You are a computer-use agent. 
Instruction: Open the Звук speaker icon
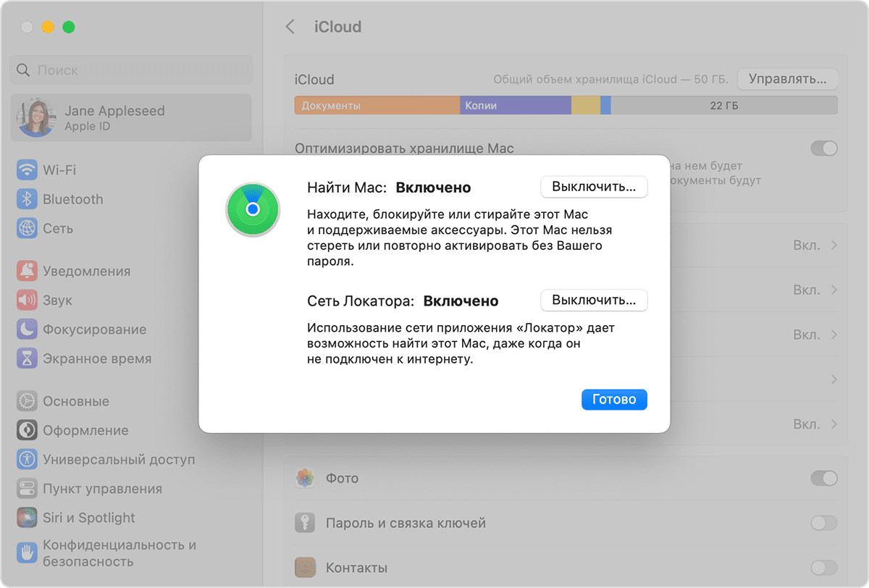pyautogui.click(x=27, y=300)
